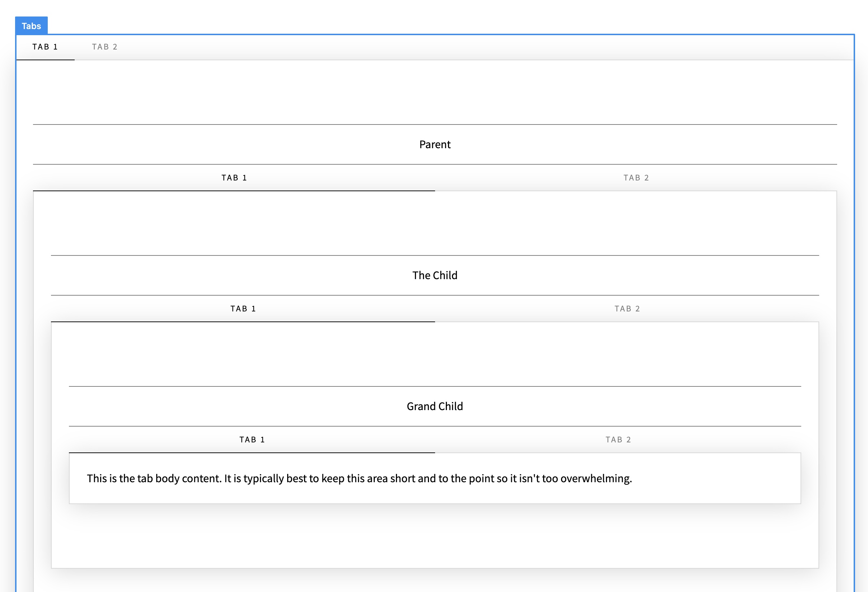Select Tab 1 under The Child heading
This screenshot has height=592, width=868.
[243, 309]
